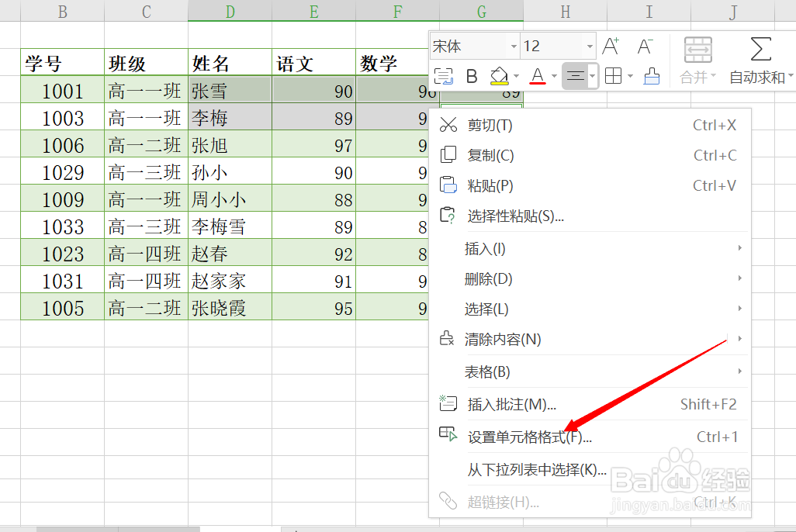The height and width of the screenshot is (532, 796).
Task: Apply Bold formatting with the B icon
Action: coord(473,77)
